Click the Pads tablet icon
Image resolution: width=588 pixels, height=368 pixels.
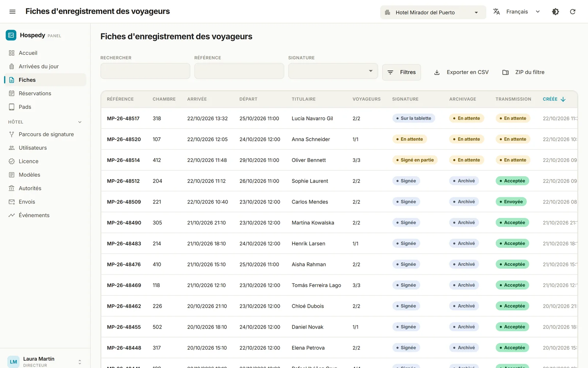12,107
